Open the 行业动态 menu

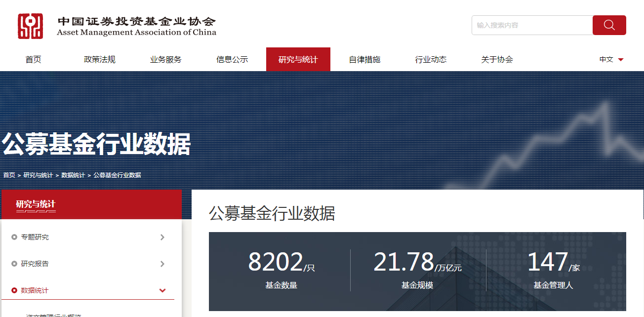(x=431, y=59)
